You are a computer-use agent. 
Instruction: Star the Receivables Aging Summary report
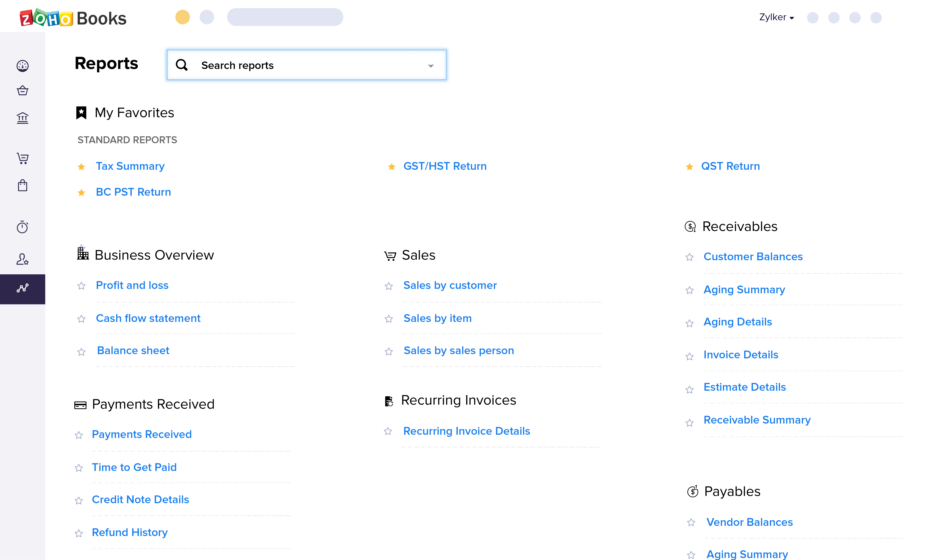pos(689,290)
